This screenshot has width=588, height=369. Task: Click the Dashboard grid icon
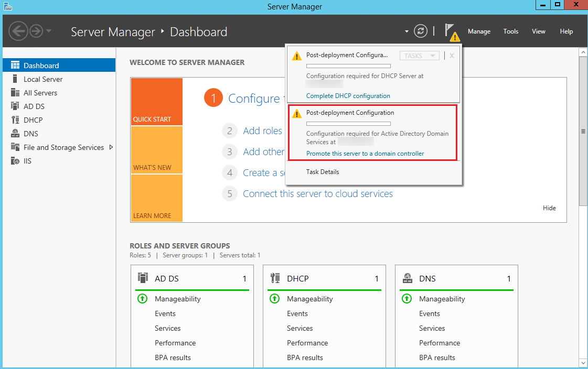tap(15, 65)
